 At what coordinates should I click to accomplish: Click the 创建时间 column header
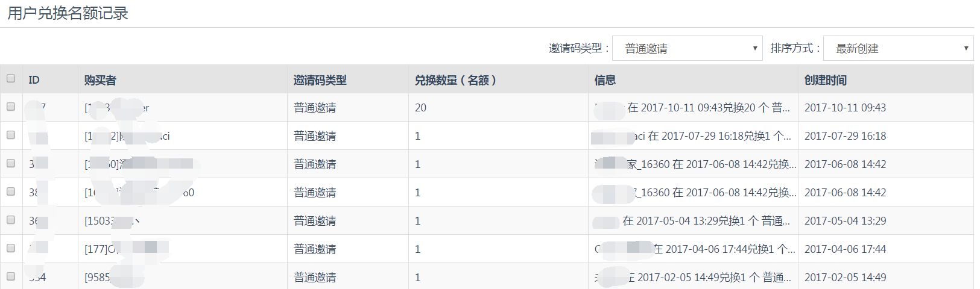click(825, 80)
